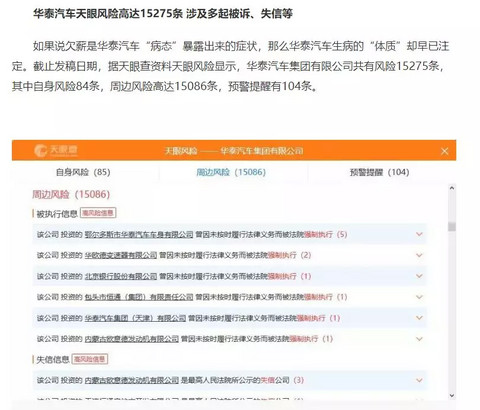The width and height of the screenshot is (480, 410).
Task: Click the scrollbar up arrow
Action: 452,188
